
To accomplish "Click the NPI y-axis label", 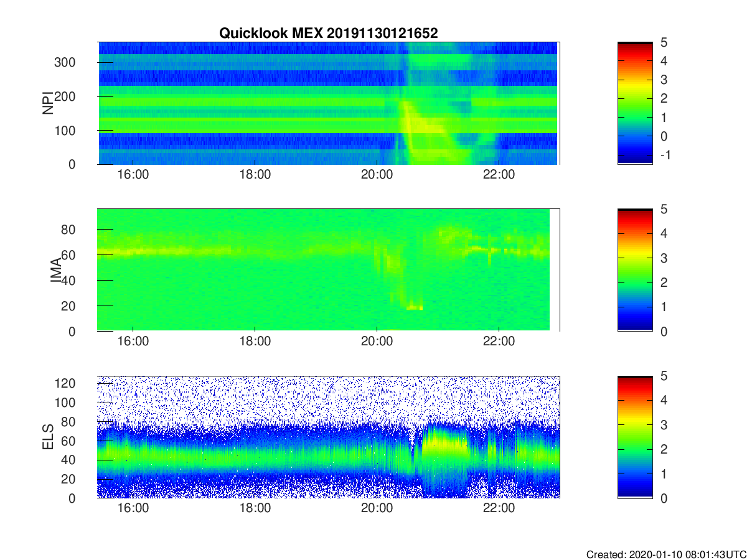I will point(47,103).
